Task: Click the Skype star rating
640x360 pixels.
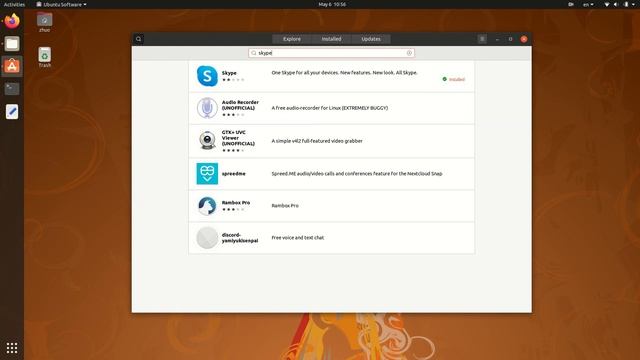Action: [x=233, y=80]
